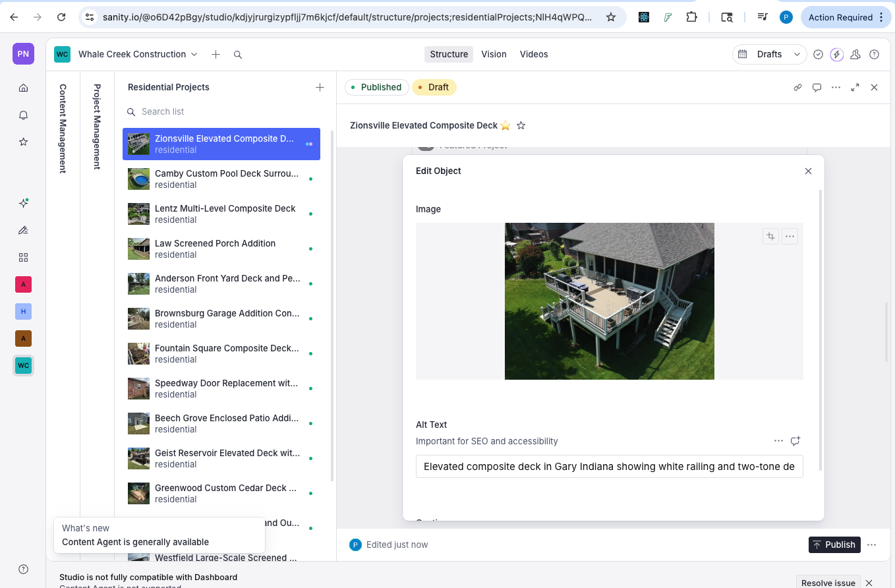Click the check-circle tasks icon near Drafts
Screen dimensions: 895x588
[x=818, y=54]
